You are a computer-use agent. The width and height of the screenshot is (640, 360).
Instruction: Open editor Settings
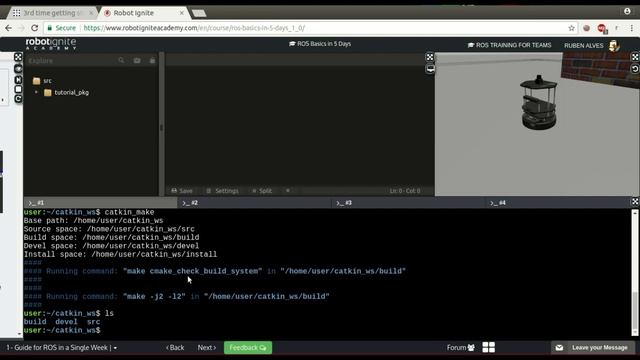[222, 191]
